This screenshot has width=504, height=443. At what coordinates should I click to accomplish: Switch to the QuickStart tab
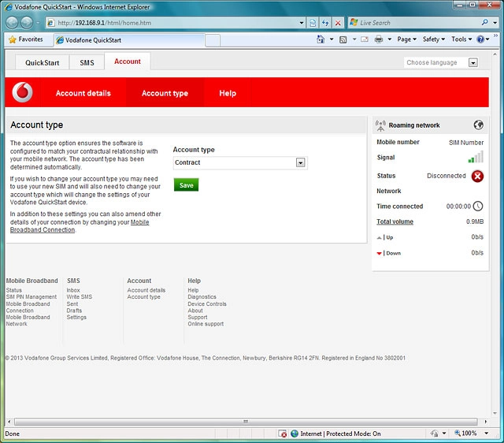pos(42,62)
